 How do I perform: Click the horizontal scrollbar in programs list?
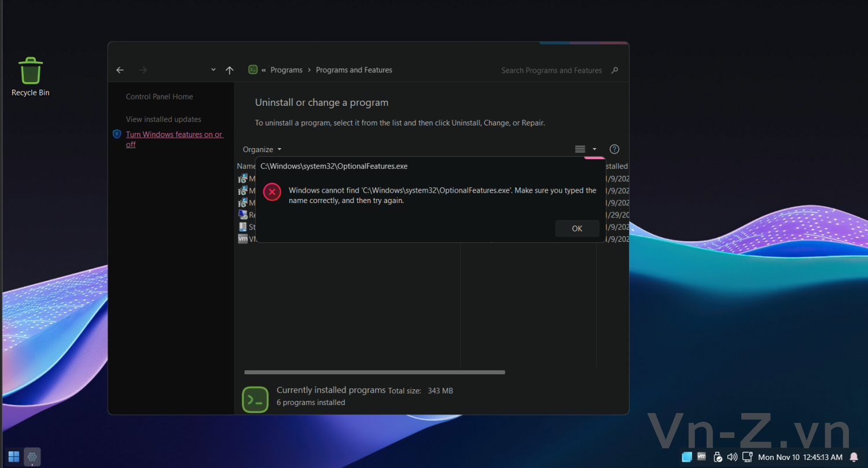(x=374, y=373)
